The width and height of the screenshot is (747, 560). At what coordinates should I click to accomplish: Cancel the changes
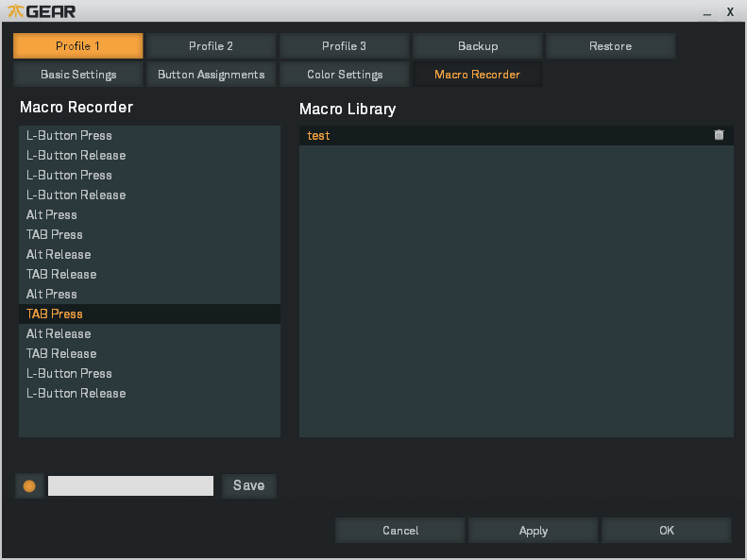pos(400,531)
